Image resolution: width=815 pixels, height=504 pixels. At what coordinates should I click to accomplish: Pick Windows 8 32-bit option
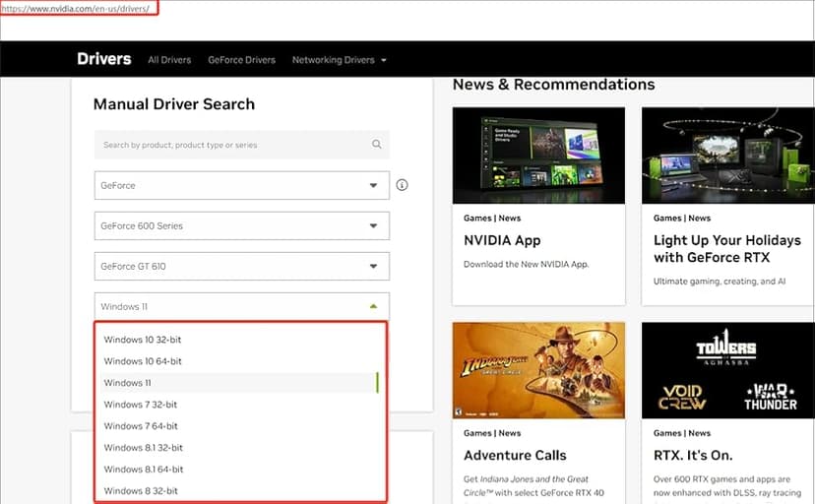pos(141,491)
